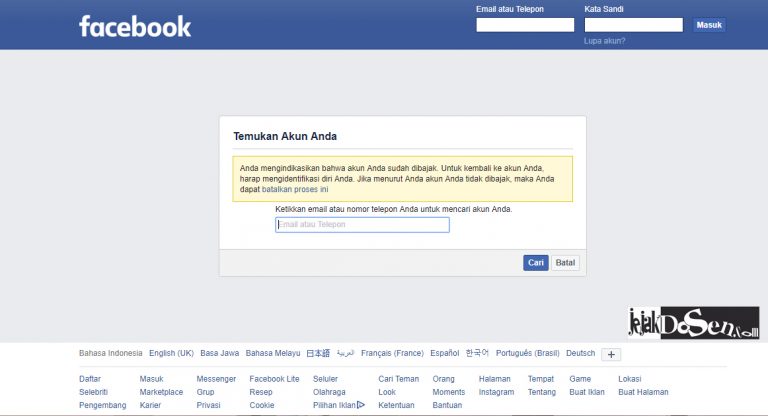The image size is (768, 416).
Task: Open the Moments footer link
Action: click(449, 392)
